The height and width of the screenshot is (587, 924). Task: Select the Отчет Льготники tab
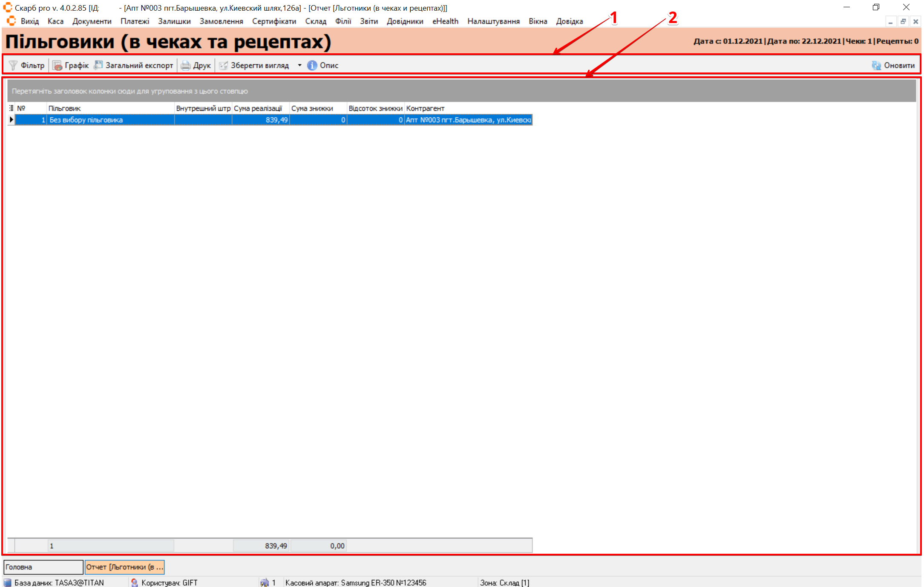124,567
